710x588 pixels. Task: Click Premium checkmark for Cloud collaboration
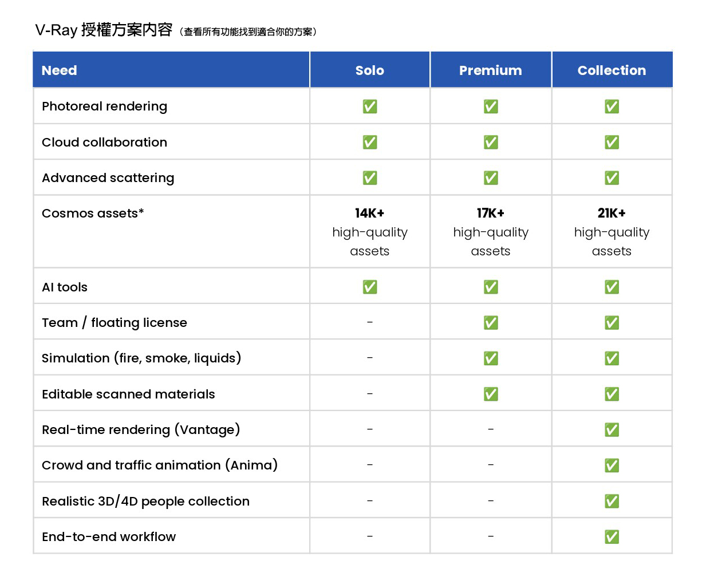point(491,142)
